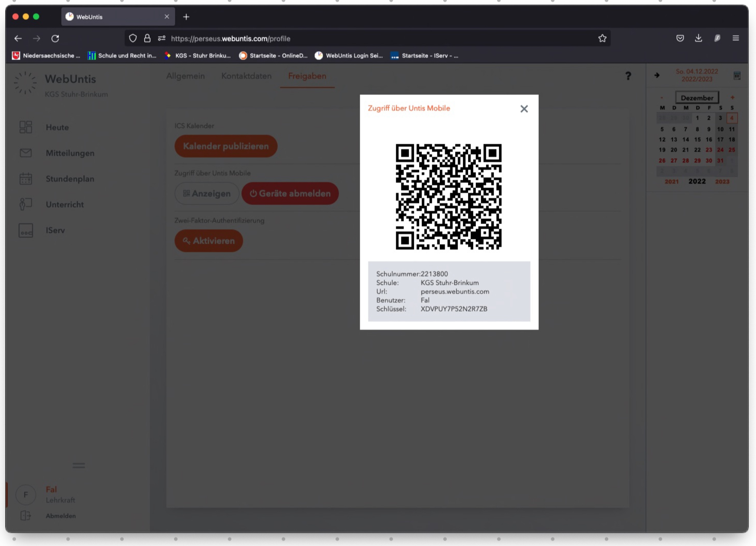Open a new browser tab
Screen dimensions: 756x546
point(186,17)
